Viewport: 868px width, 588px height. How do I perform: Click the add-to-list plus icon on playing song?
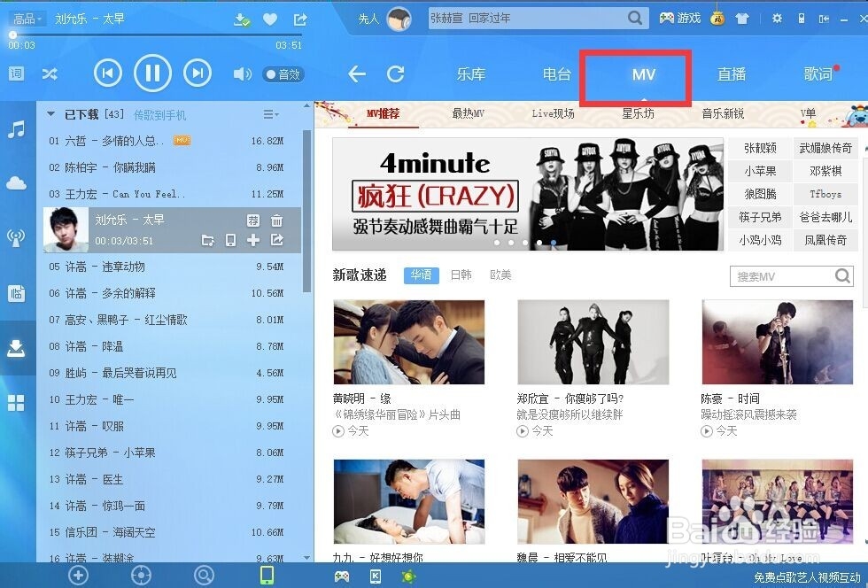coord(253,240)
